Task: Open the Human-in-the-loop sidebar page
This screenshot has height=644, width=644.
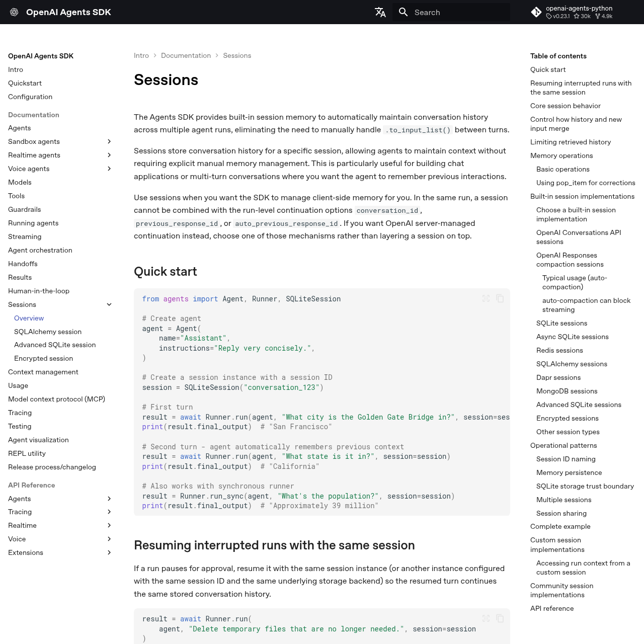Action: tap(39, 291)
